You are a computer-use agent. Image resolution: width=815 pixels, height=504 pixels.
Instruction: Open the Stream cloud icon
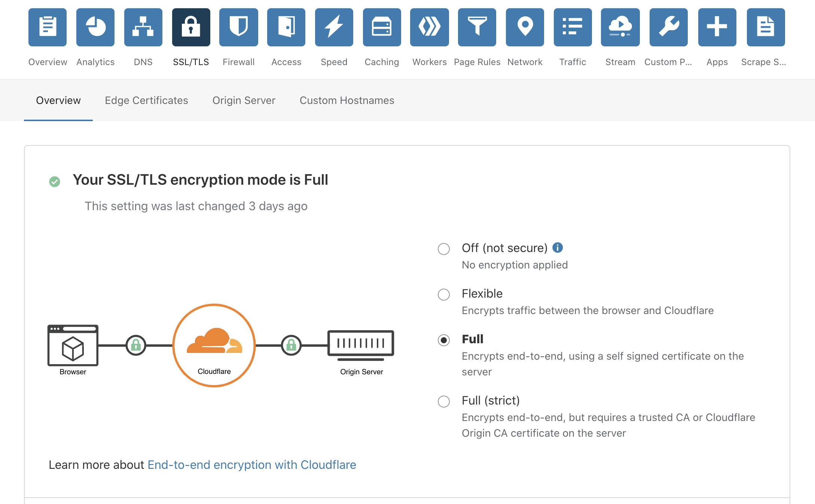click(620, 27)
